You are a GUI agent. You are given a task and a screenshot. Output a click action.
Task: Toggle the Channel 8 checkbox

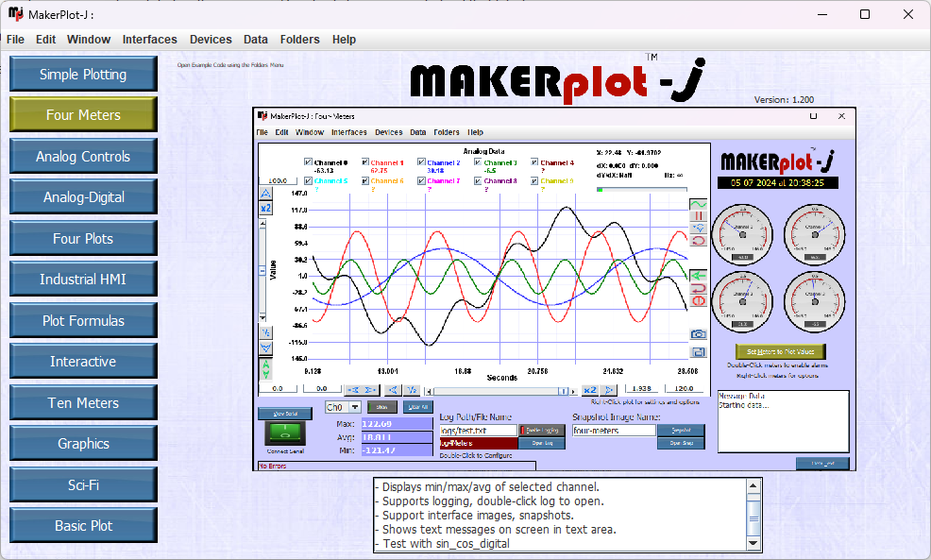[478, 180]
